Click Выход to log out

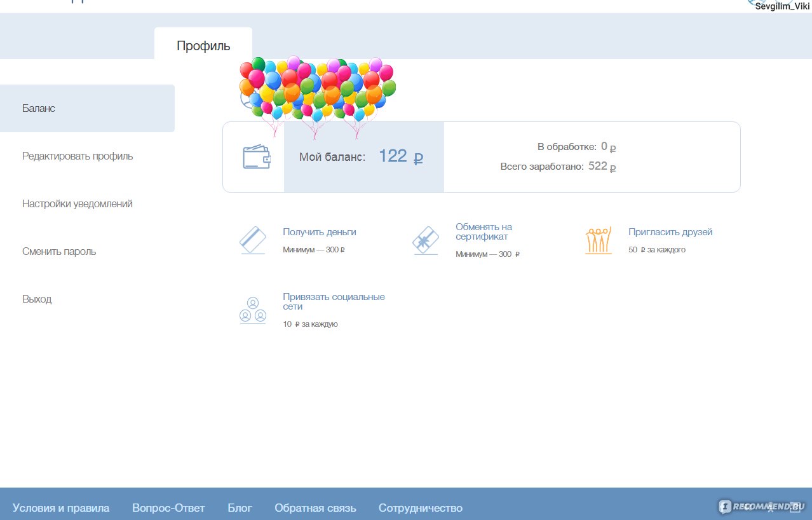[x=37, y=299]
